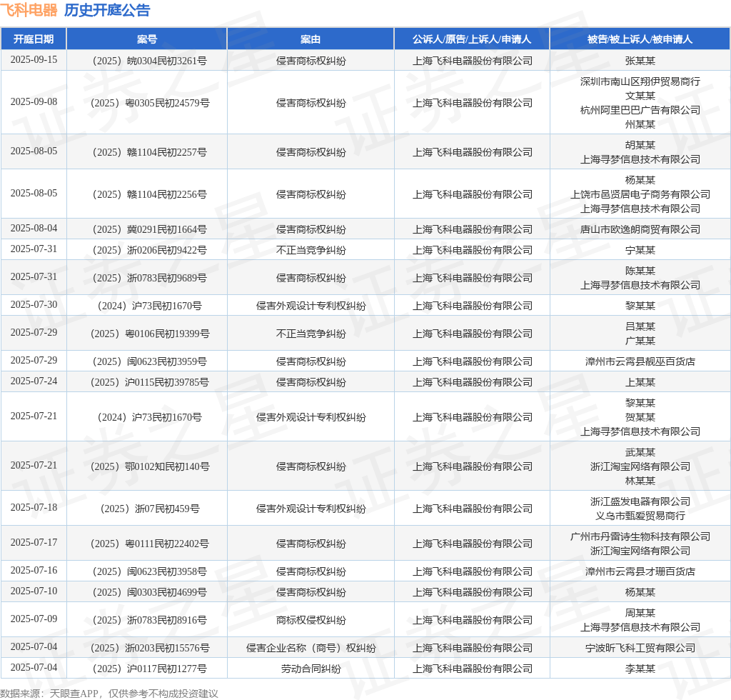The height and width of the screenshot is (700, 731).
Task: Click the 案由 column header
Action: [311, 39]
